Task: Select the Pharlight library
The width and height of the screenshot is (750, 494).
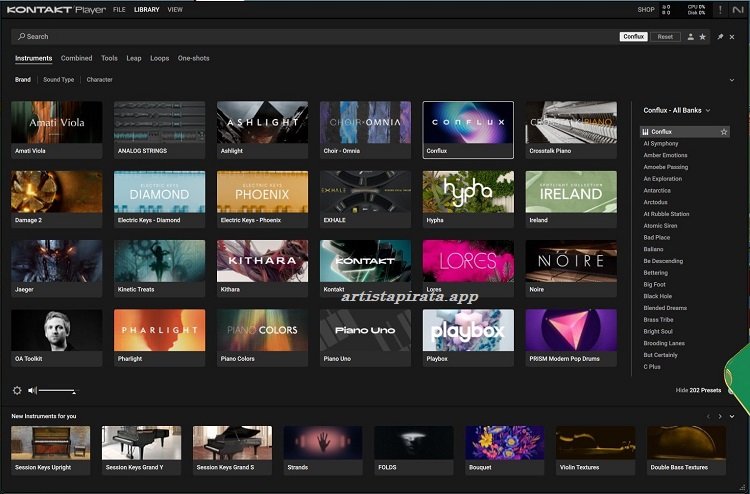Action: (159, 338)
